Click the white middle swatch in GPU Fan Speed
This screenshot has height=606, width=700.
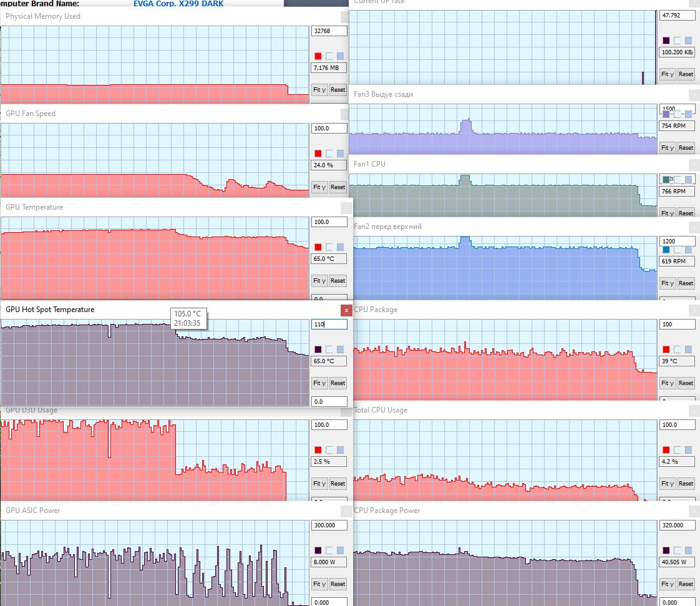329,154
